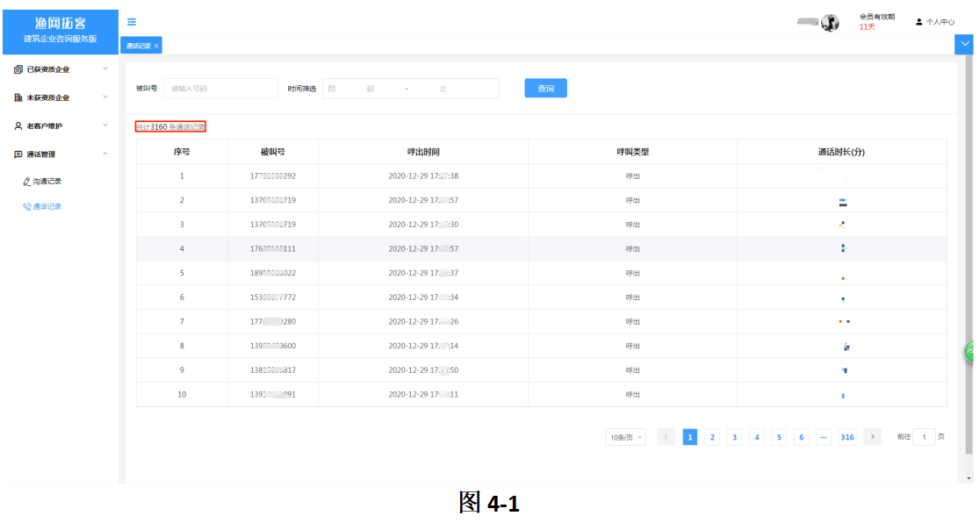Click the hamburger menu collapse icon
Image resolution: width=980 pixels, height=523 pixels.
pyautogui.click(x=131, y=22)
